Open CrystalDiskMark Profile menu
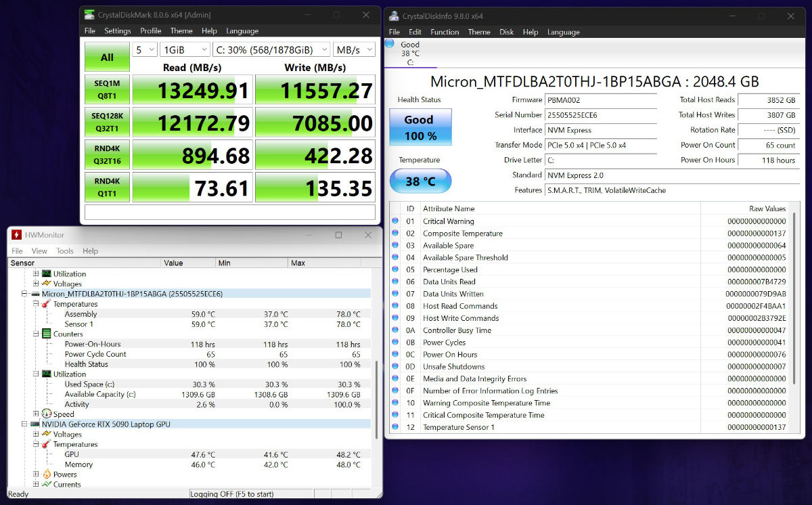Viewport: 812px width, 505px height. (150, 30)
